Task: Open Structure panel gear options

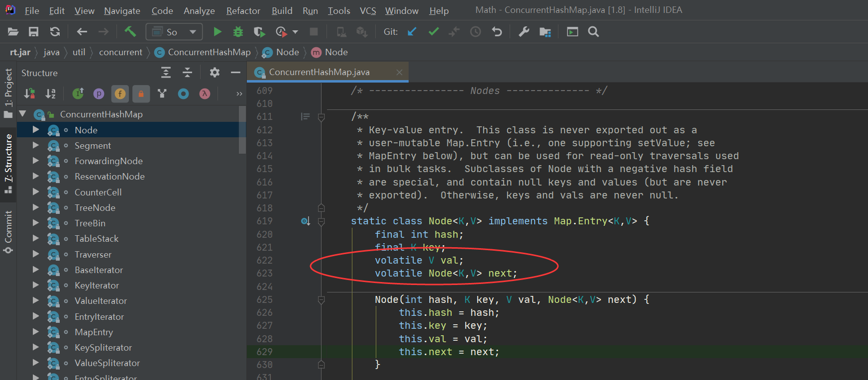Action: [x=215, y=73]
